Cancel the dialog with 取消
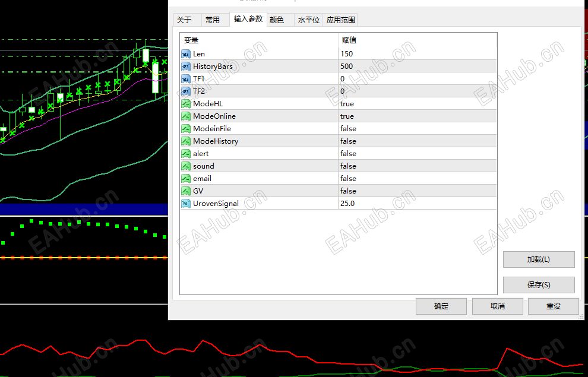The width and height of the screenshot is (588, 377). click(497, 306)
